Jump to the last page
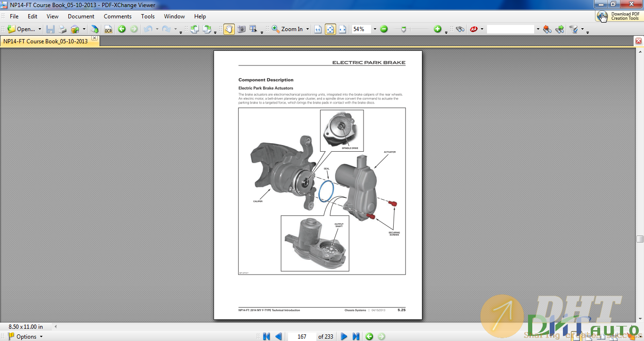The height and width of the screenshot is (341, 644). [x=356, y=336]
